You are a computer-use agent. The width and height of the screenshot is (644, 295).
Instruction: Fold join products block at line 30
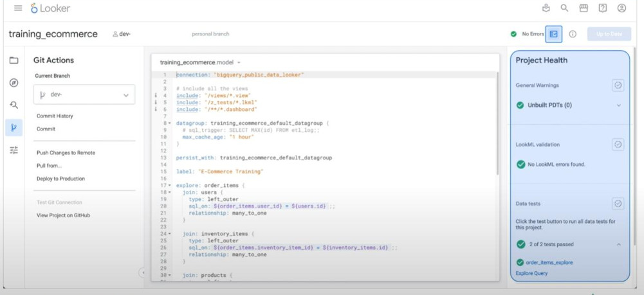(x=169, y=275)
